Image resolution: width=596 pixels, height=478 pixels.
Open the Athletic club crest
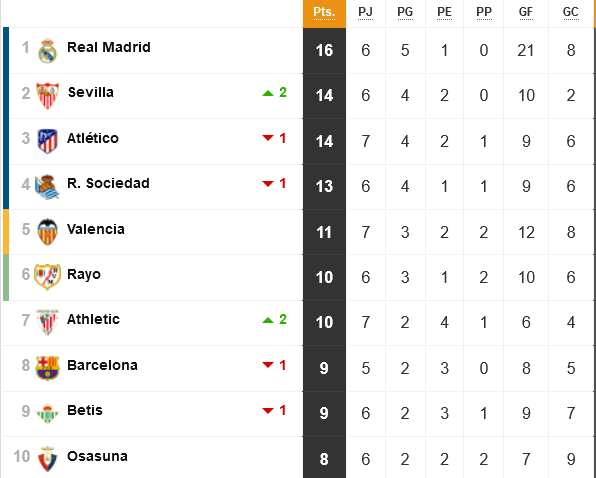coord(48,322)
